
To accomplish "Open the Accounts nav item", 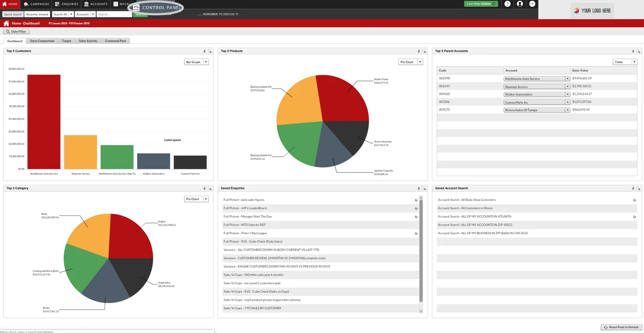I will coord(96,4).
